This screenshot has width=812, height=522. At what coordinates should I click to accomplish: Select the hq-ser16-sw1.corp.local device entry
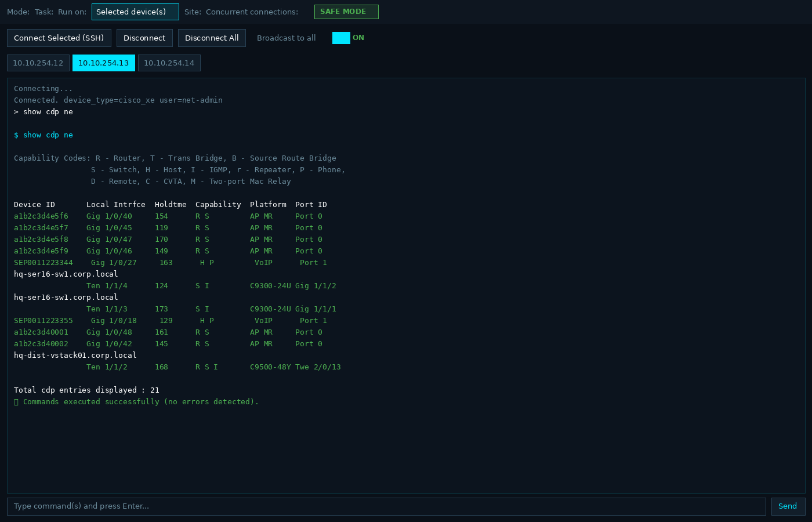pyautogui.click(x=66, y=274)
